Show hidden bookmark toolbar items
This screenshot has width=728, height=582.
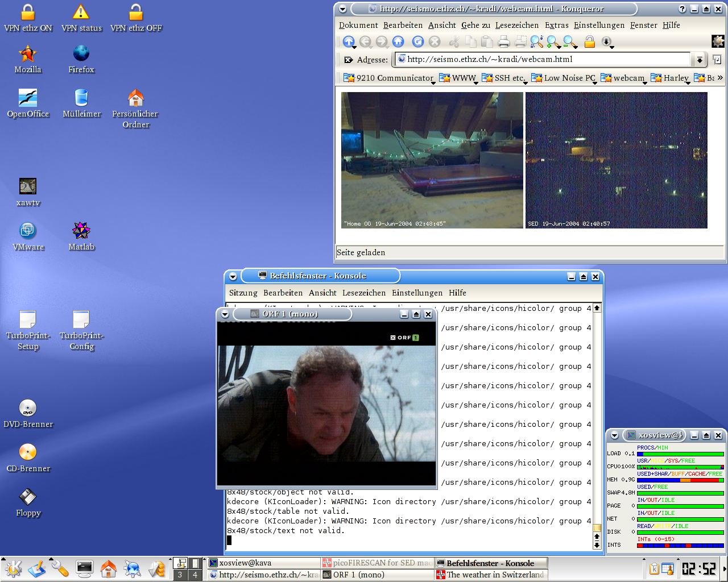pos(720,78)
